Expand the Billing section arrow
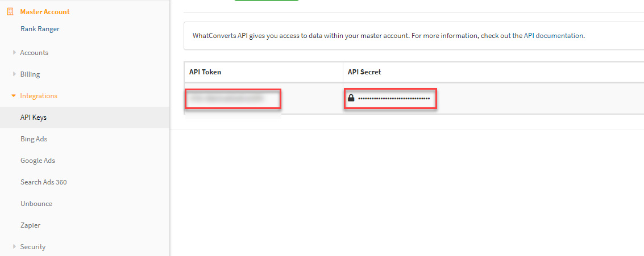644x256 pixels. pos(14,74)
